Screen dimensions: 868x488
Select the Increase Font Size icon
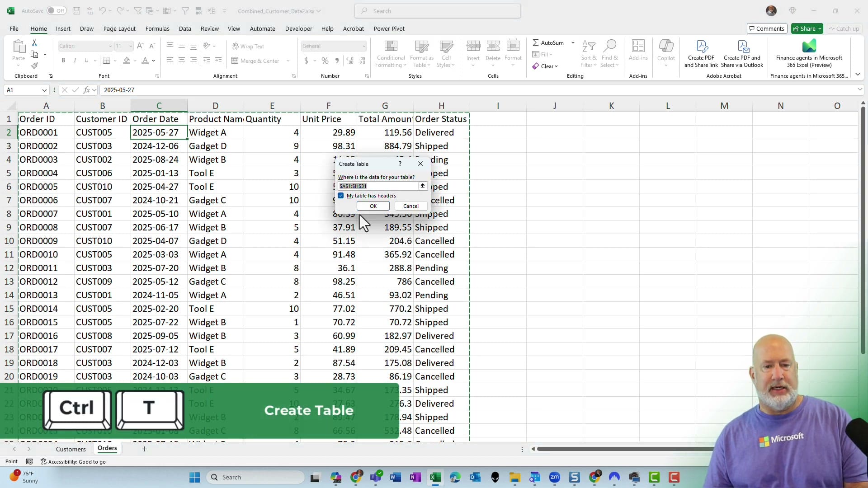(x=140, y=46)
